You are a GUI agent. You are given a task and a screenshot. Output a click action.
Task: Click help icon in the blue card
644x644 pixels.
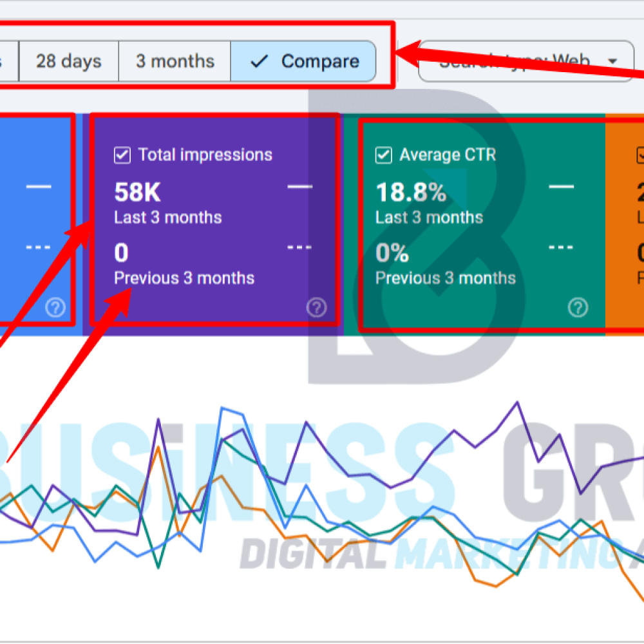(55, 307)
